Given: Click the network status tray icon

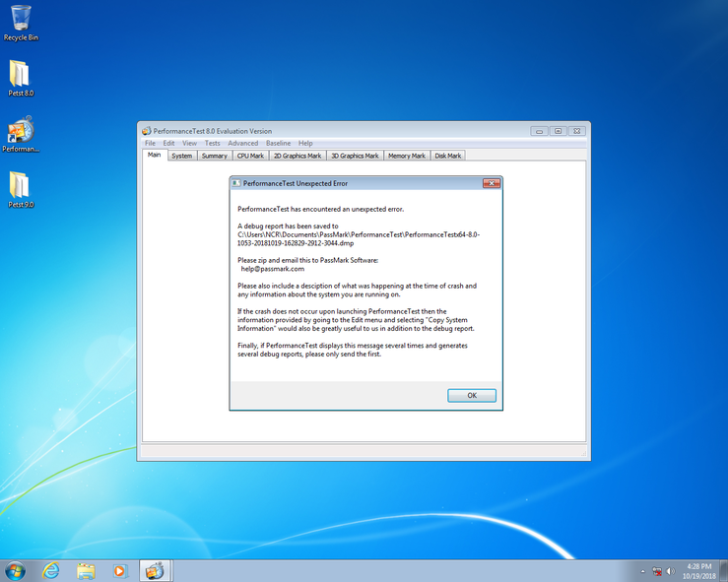Looking at the screenshot, I should pyautogui.click(x=657, y=571).
